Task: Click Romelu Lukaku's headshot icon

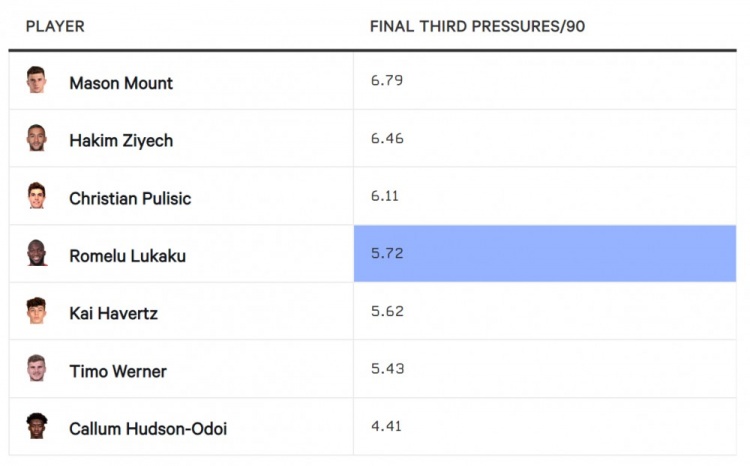Action: (x=36, y=253)
